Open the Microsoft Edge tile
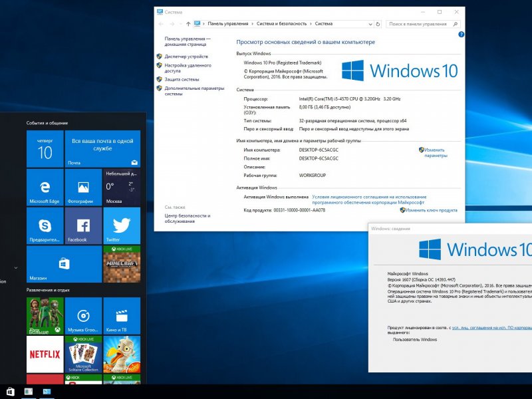 click(x=45, y=188)
